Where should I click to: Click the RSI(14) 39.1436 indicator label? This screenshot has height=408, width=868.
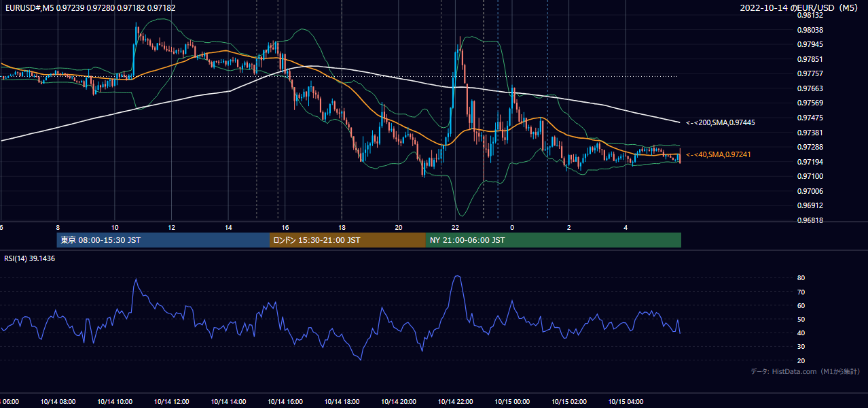pos(30,258)
